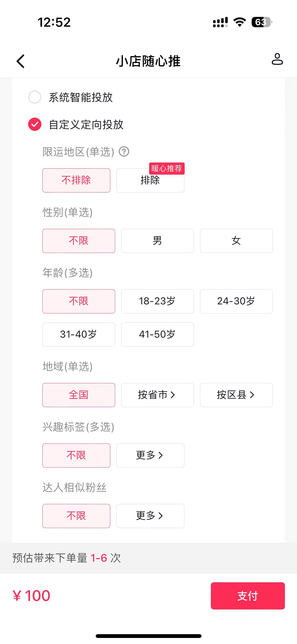297x644 pixels.
Task: Tap the back arrow icon
Action: tap(20, 61)
